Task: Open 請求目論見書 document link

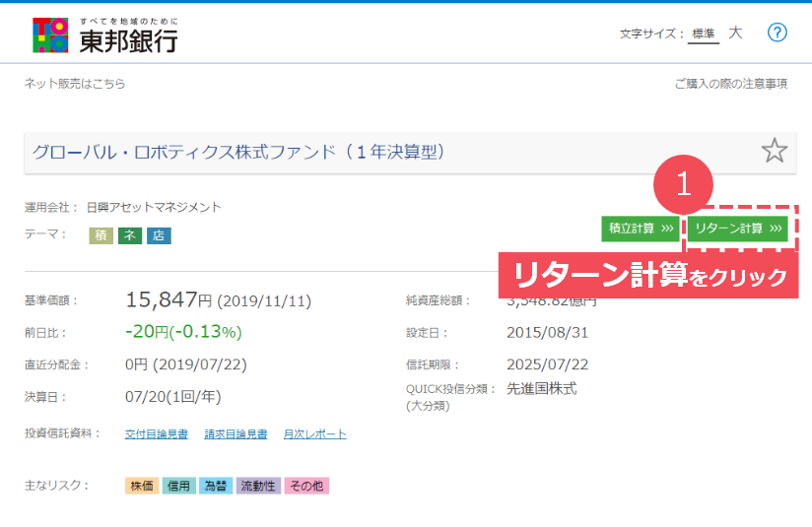Action: pos(236,433)
